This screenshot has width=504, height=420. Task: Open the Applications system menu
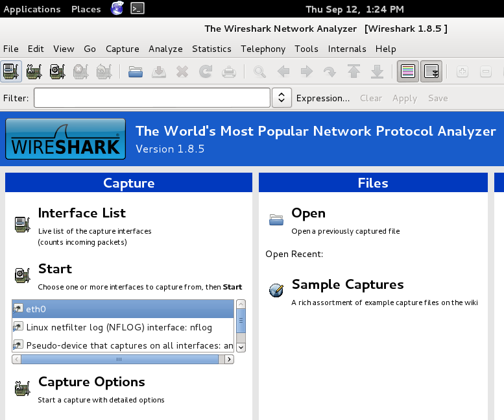[x=32, y=9]
